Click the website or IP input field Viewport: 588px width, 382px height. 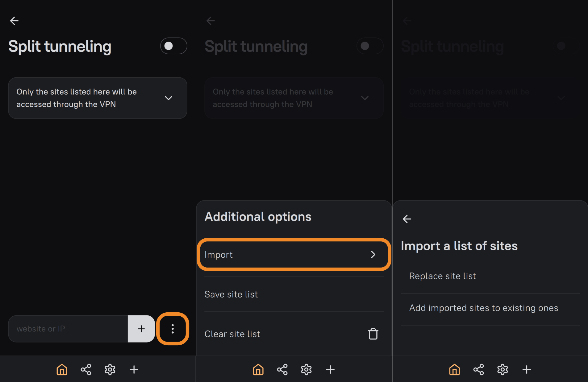68,329
